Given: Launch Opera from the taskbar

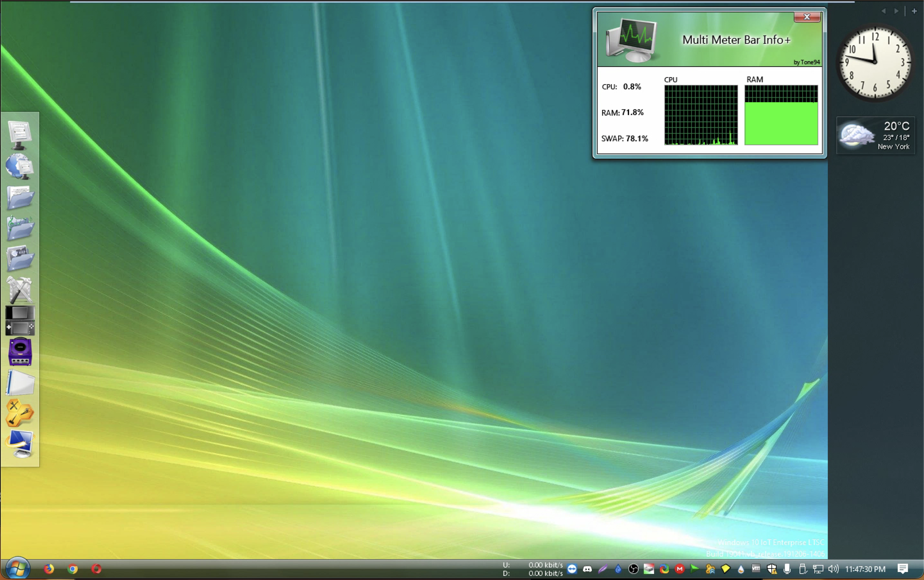Looking at the screenshot, I should 96,569.
